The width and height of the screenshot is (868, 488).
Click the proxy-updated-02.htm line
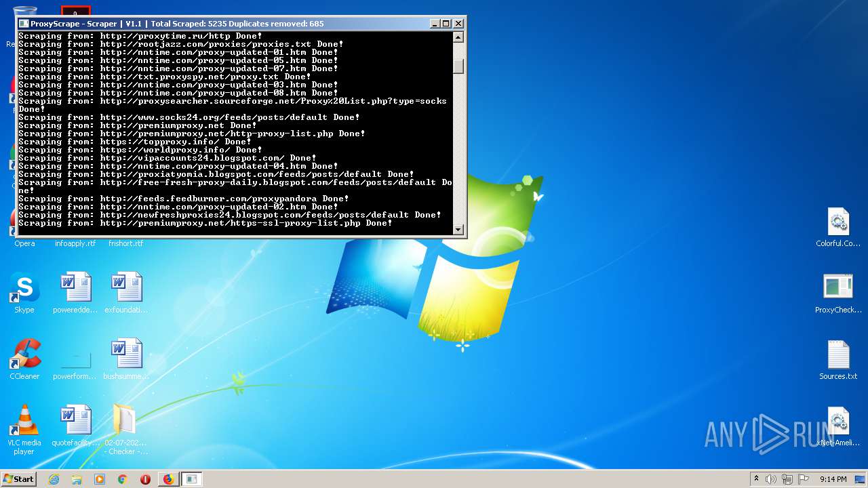[x=178, y=207]
